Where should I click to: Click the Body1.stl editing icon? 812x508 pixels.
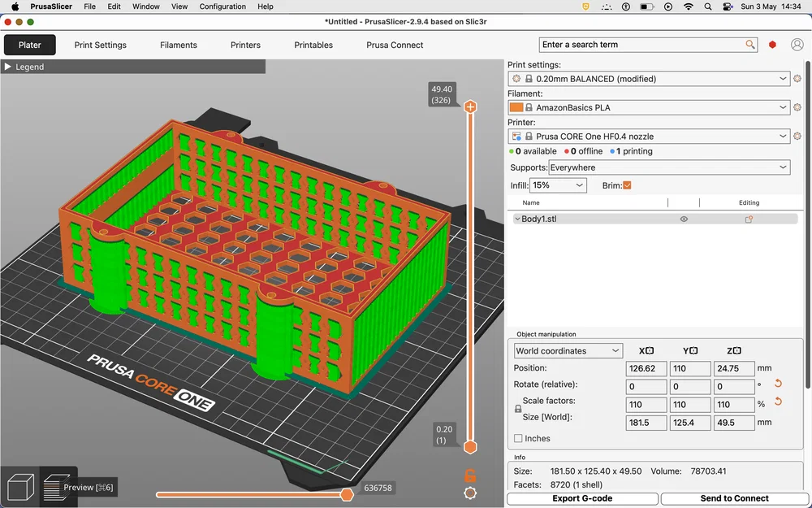(749, 219)
